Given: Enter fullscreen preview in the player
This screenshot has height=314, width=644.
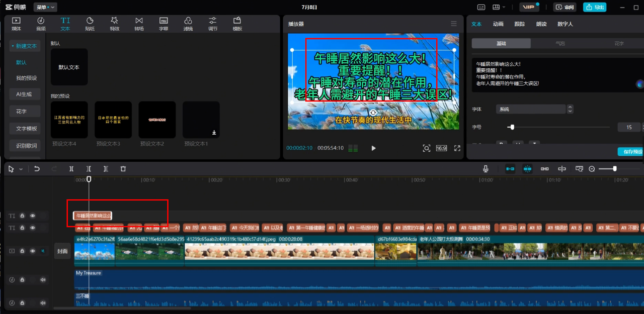Looking at the screenshot, I should point(457,148).
